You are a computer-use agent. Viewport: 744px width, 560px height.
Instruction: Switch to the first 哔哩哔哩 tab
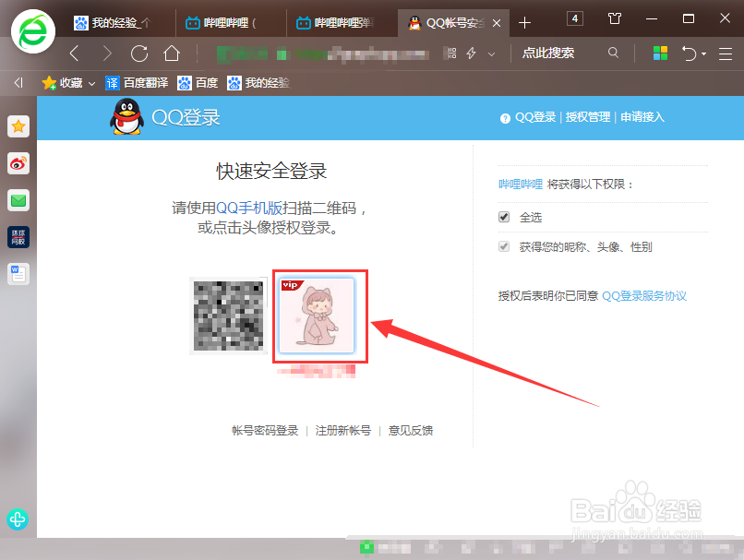pyautogui.click(x=230, y=23)
